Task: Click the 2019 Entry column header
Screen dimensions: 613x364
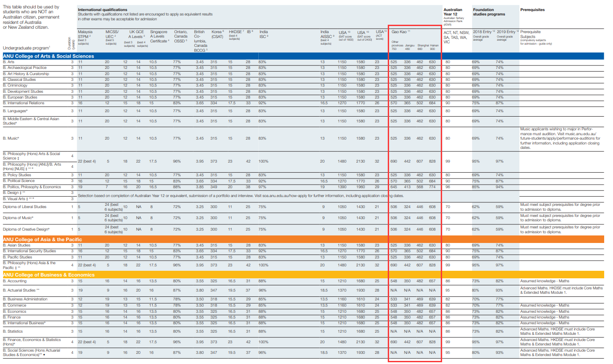Action: pos(507,35)
